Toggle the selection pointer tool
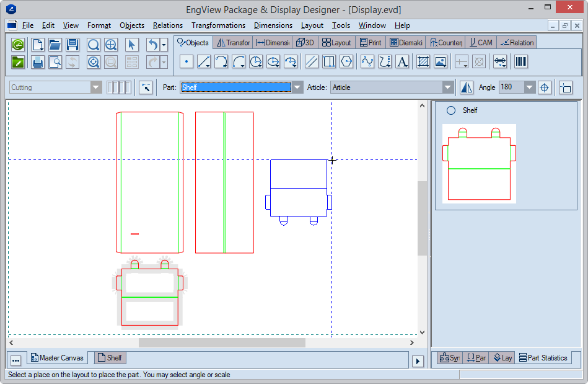Screen dimensions: 588x384 tap(131, 45)
